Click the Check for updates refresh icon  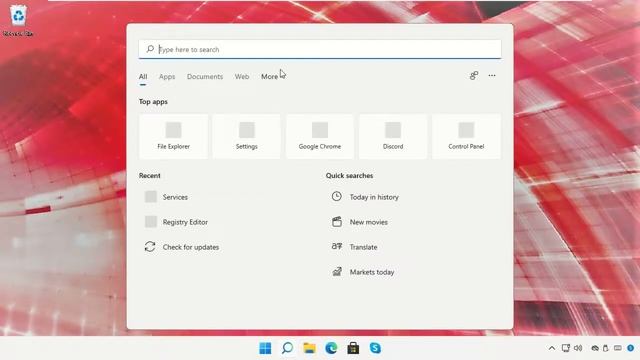(150, 247)
